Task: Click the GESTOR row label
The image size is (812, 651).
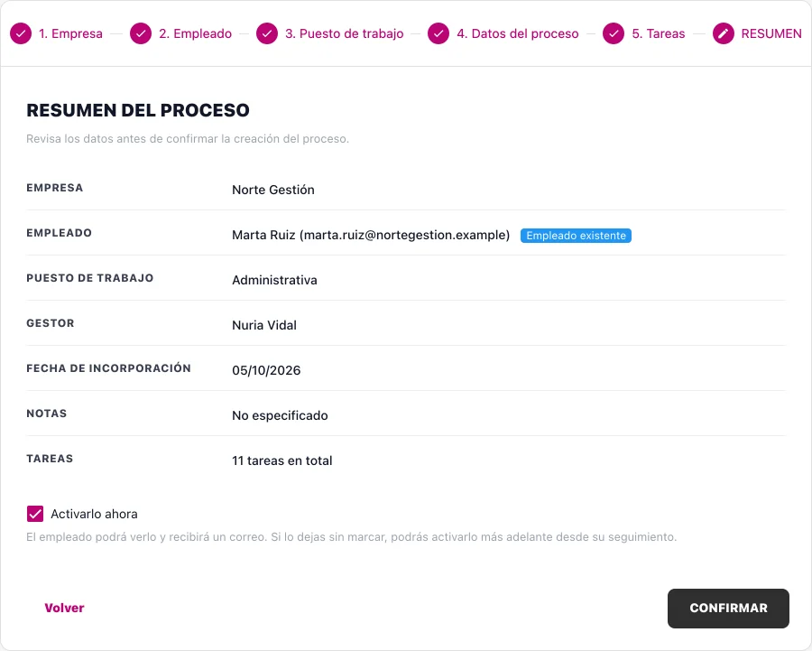Action: click(51, 323)
